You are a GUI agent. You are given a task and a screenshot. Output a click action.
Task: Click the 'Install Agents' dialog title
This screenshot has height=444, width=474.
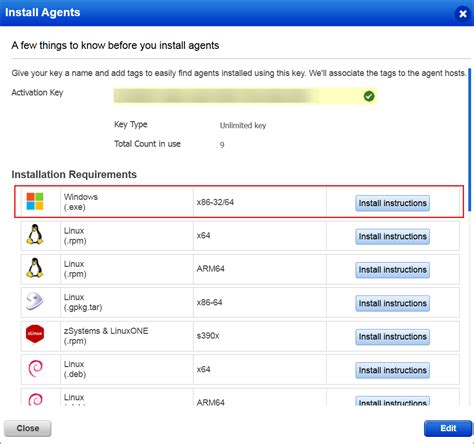(x=43, y=12)
